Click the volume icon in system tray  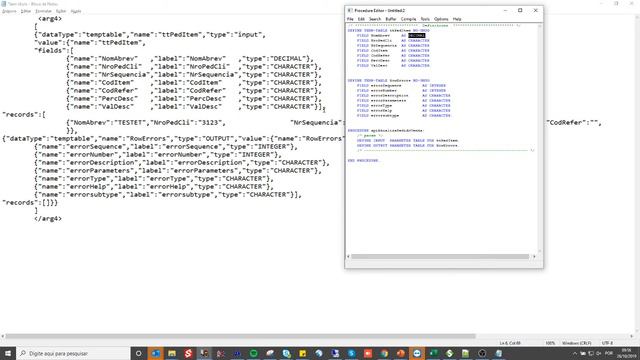tap(599, 353)
